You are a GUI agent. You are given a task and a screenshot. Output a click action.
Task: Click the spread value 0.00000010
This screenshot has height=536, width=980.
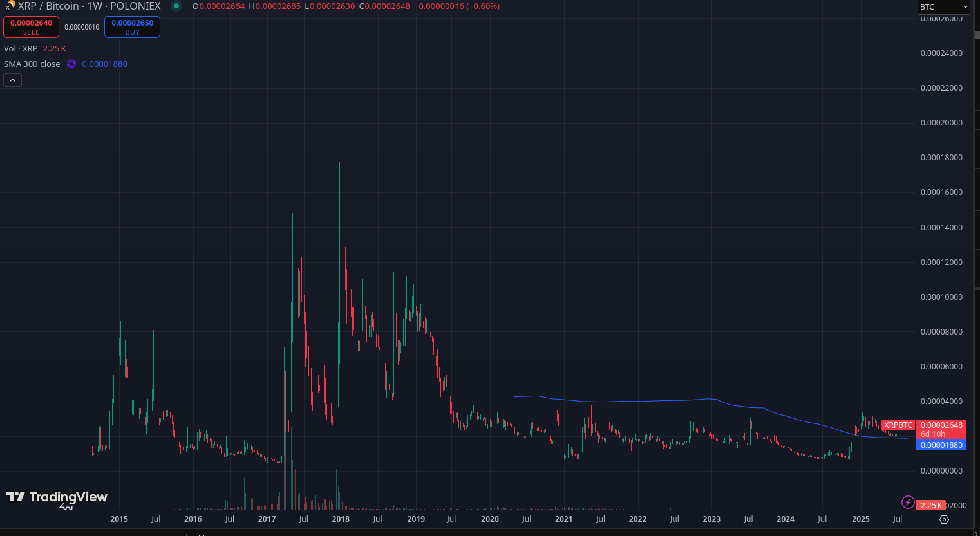(82, 27)
